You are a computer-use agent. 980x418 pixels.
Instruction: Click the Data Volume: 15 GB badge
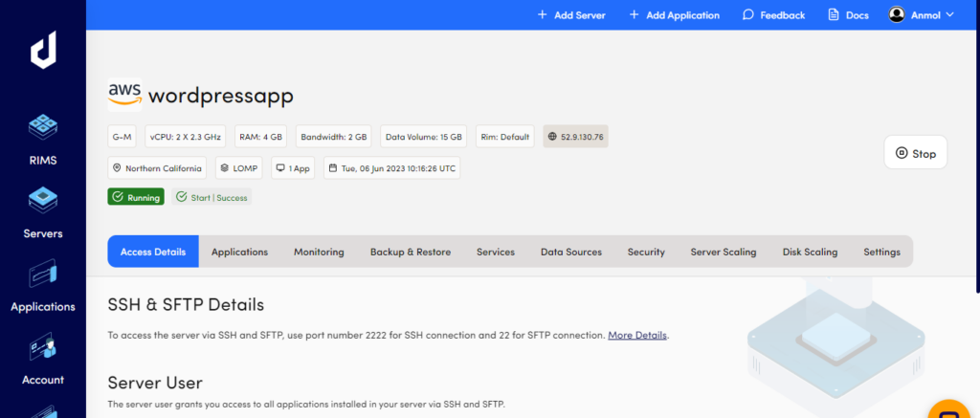pos(424,136)
